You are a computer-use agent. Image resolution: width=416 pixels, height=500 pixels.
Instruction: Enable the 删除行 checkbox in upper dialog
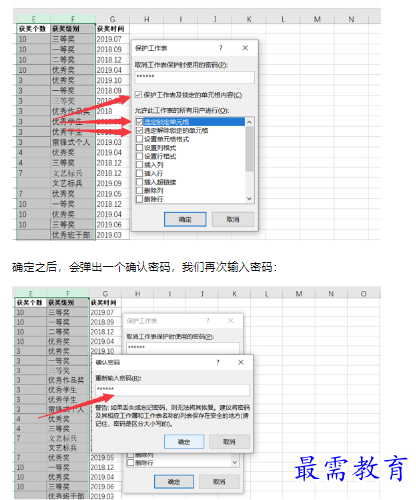pyautogui.click(x=139, y=199)
